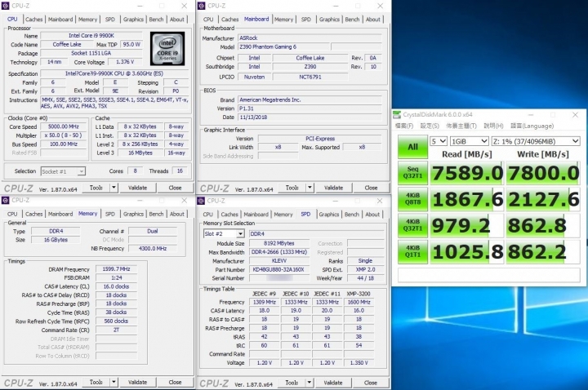Switch to SPD tab in top-left CPU-Z window
Screen dimensions: 588x390
(x=110, y=19)
